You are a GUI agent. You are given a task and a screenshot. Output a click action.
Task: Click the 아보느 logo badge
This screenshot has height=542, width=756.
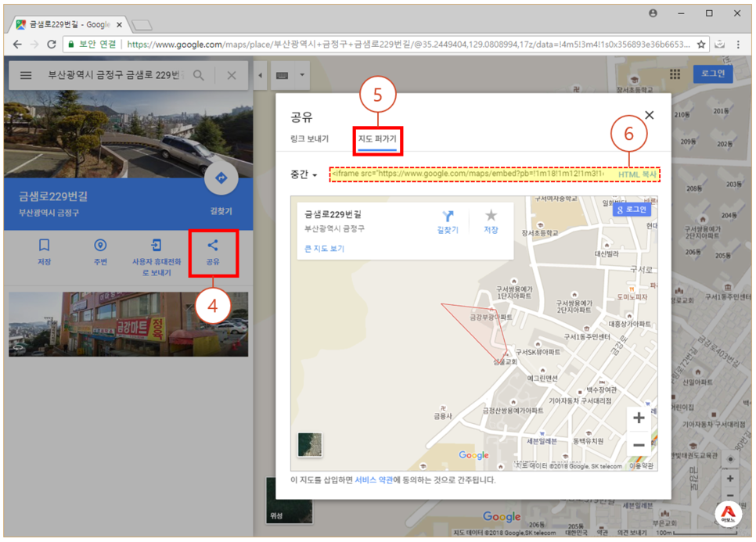point(728,514)
